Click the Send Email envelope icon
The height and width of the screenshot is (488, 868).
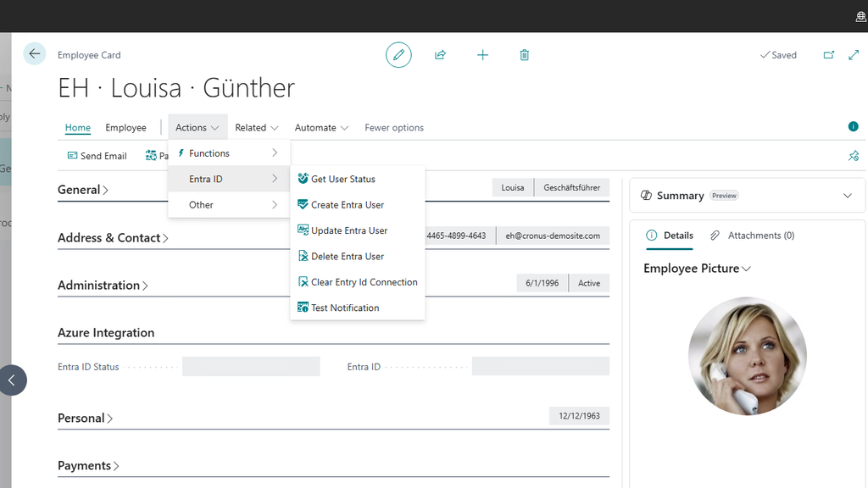73,156
